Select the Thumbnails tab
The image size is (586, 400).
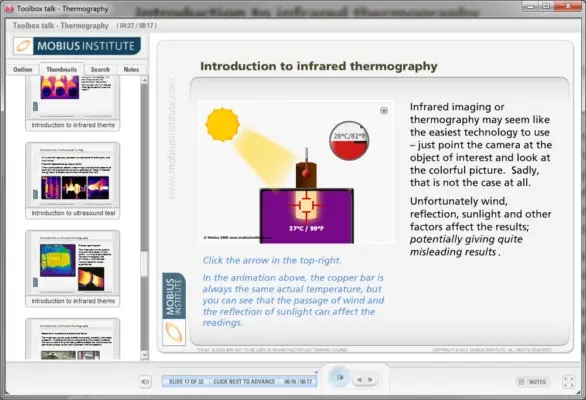point(62,70)
